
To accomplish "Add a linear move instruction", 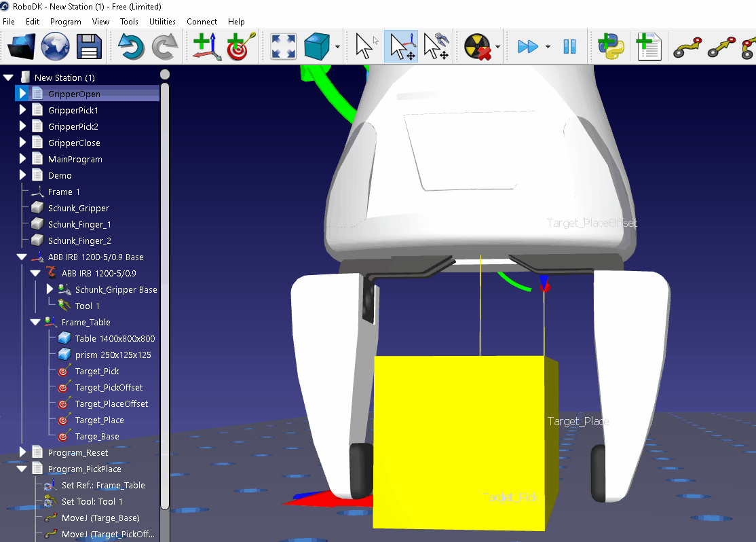I will [722, 47].
